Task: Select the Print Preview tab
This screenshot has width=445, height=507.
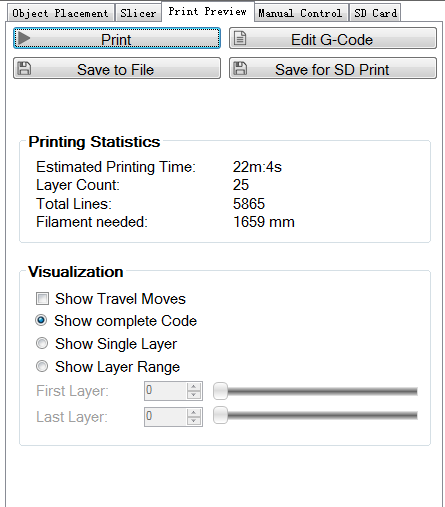Action: (x=208, y=12)
